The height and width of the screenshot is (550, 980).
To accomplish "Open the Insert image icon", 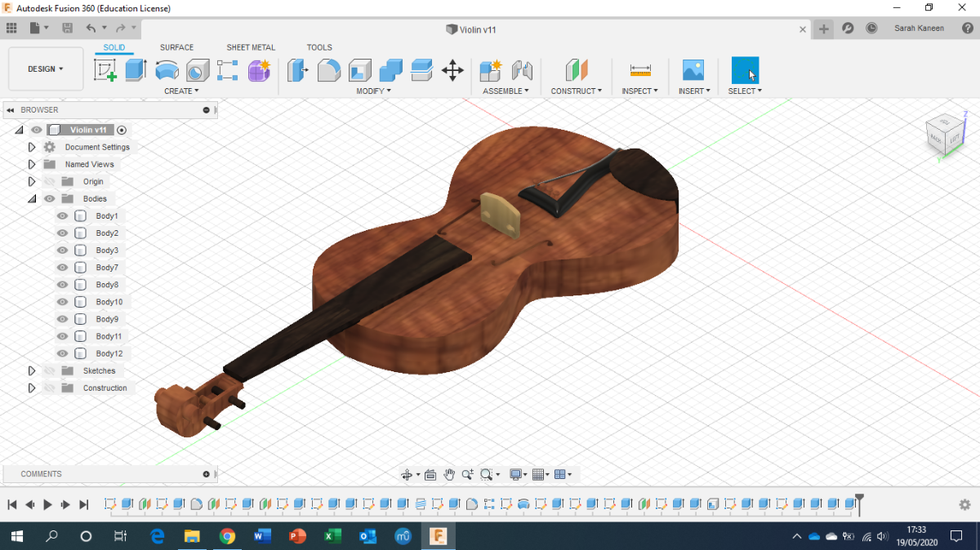I will [693, 70].
